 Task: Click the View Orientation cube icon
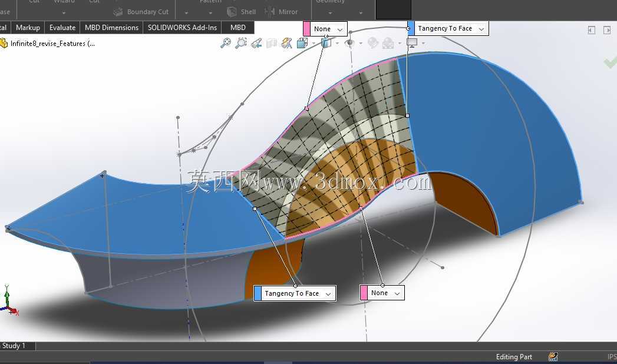[x=302, y=43]
